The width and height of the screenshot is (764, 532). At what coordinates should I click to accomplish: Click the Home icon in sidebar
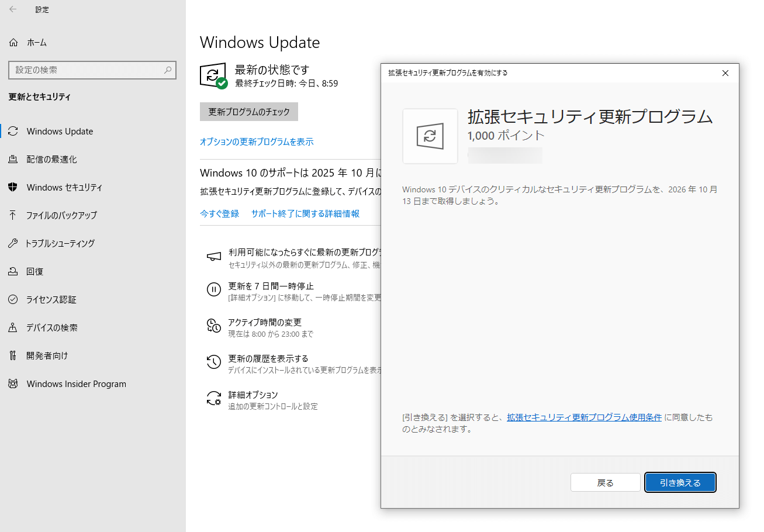13,43
